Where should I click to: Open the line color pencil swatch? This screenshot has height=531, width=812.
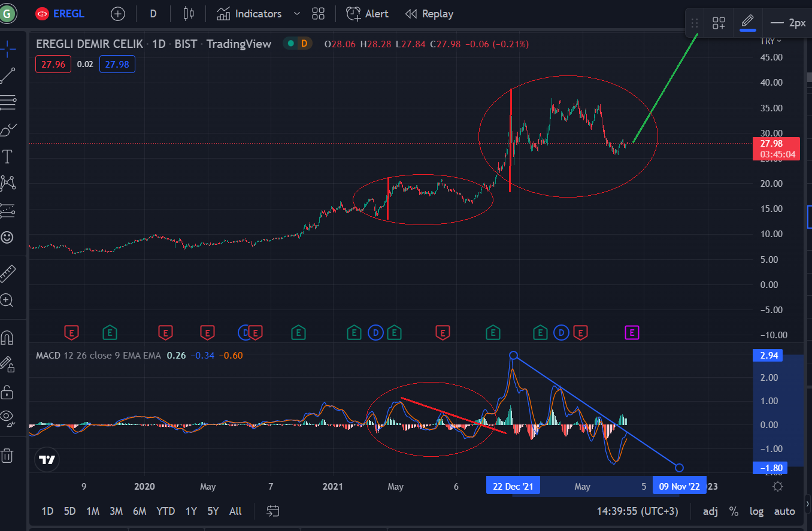[747, 23]
